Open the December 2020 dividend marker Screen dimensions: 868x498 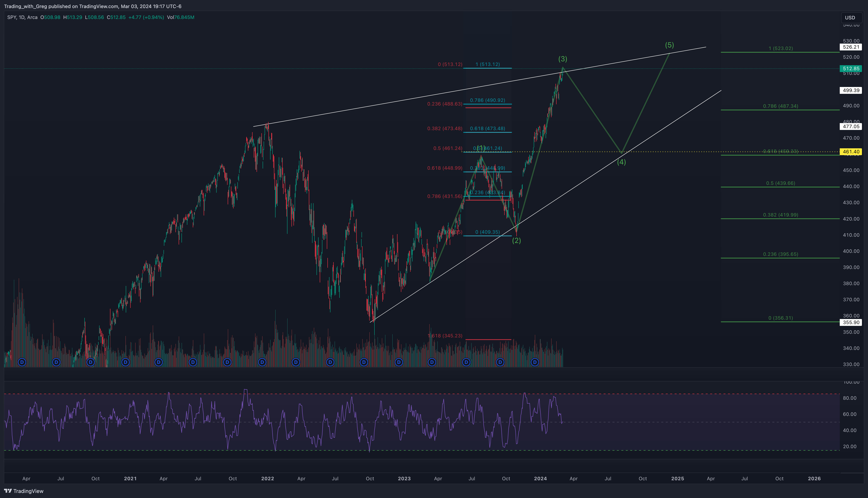(x=126, y=362)
